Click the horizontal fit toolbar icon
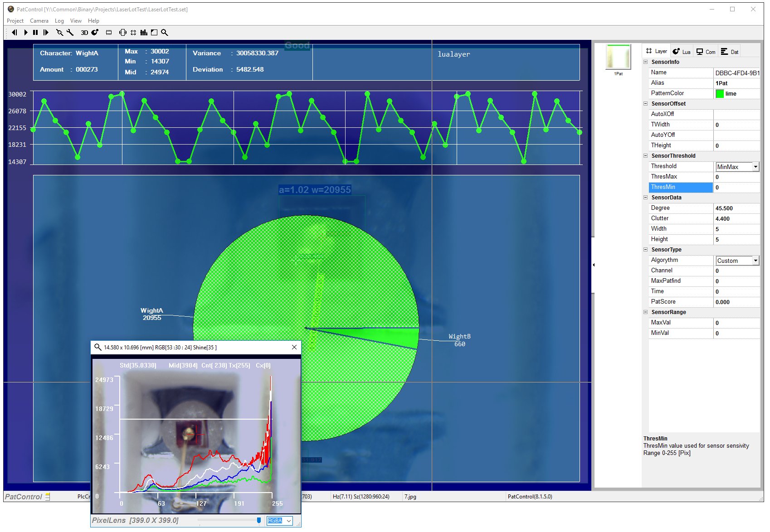 (x=122, y=33)
